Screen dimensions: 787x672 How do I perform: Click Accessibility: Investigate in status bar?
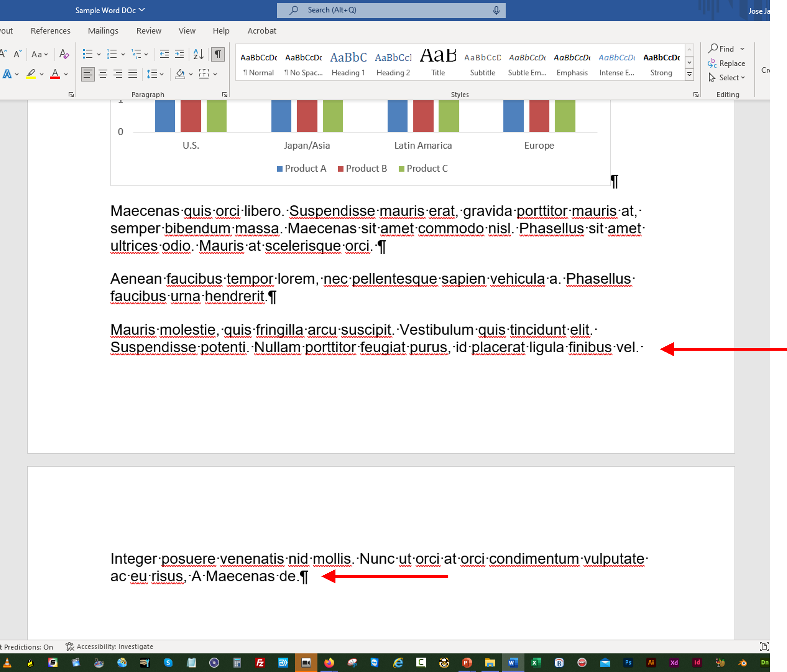click(x=109, y=646)
